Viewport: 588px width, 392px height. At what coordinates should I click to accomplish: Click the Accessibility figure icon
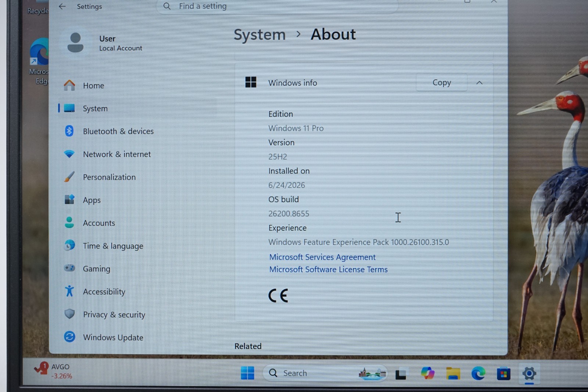(69, 291)
